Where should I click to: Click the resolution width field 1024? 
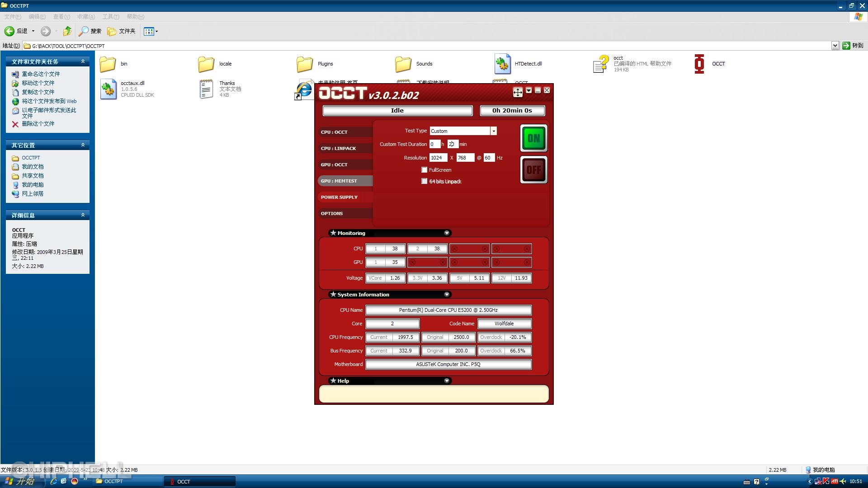tap(438, 158)
